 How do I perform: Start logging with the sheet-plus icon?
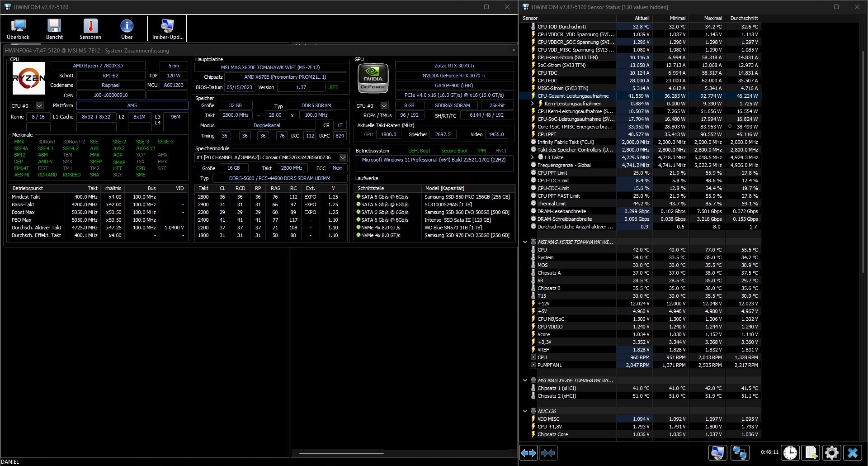coord(811,453)
